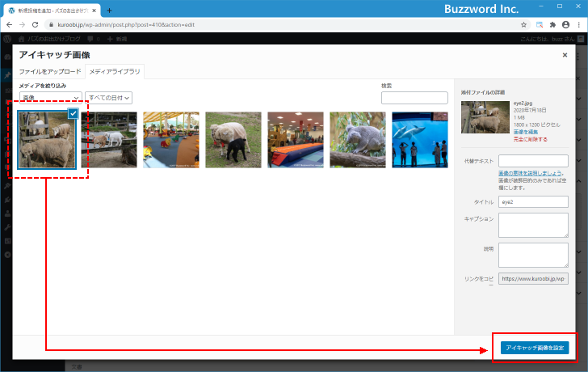Open the Chrome three-dot menu
The height and width of the screenshot is (372, 588).
pos(578,25)
